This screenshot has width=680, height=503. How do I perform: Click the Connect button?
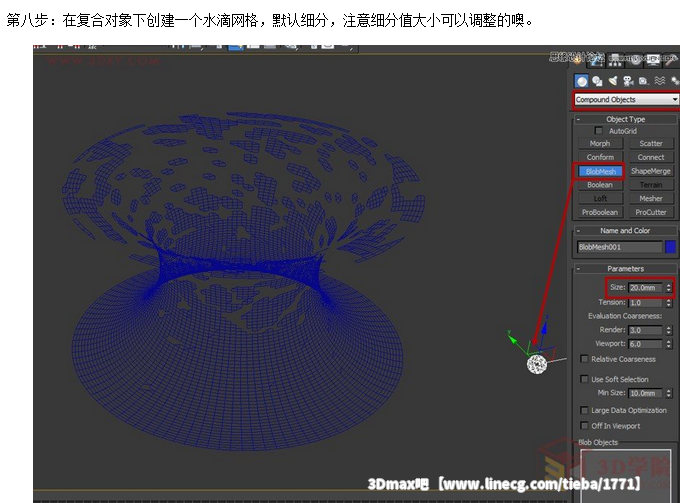pos(651,157)
